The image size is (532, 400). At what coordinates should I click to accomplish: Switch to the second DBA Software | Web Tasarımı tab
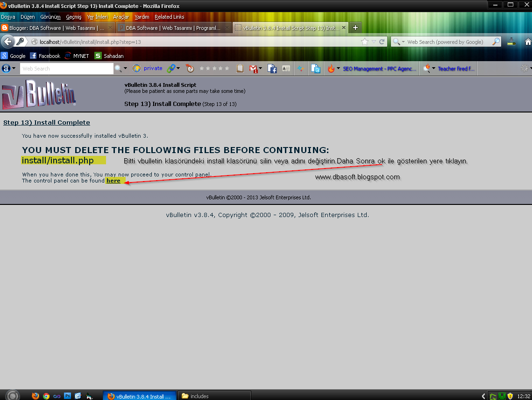pyautogui.click(x=173, y=28)
